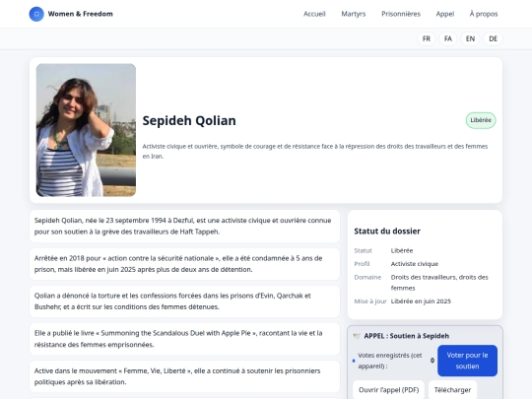
Task: Navigate to Prisonnières section
Action: coord(401,14)
